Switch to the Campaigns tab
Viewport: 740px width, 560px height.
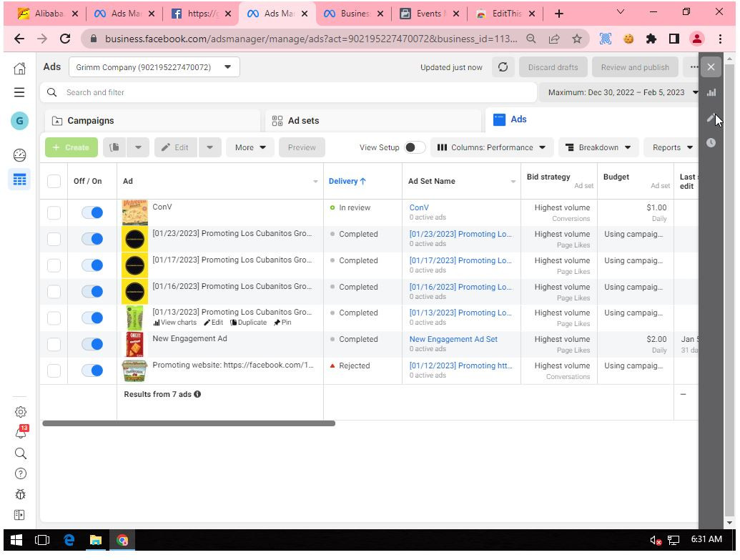(x=152, y=121)
